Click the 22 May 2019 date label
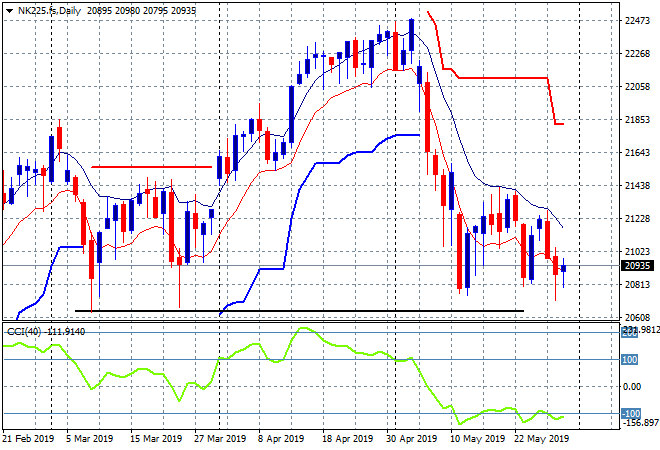The width and height of the screenshot is (660, 450). (x=541, y=439)
